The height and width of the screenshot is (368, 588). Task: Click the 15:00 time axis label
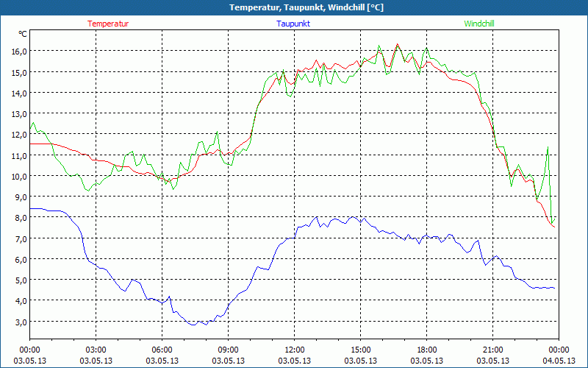pos(361,350)
